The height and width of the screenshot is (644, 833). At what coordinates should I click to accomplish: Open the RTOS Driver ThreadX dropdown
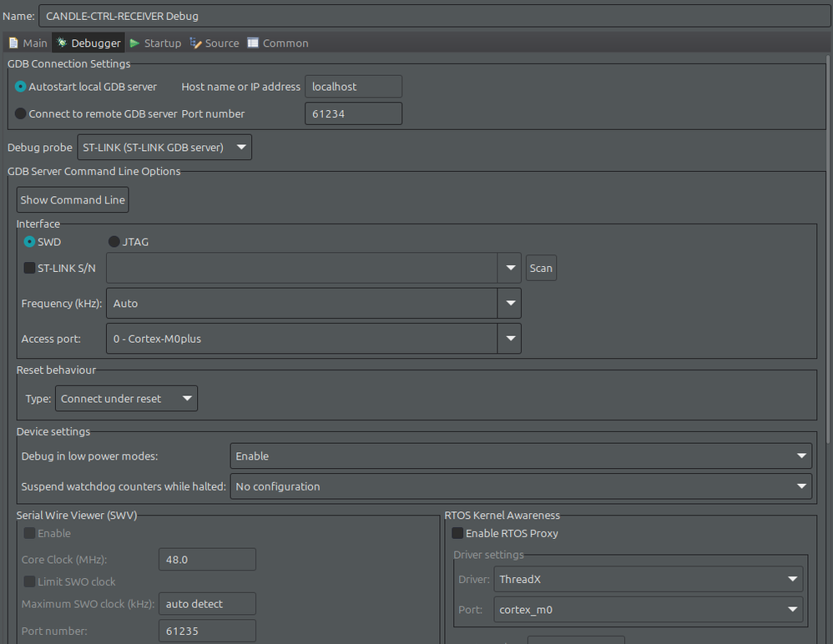click(x=649, y=579)
